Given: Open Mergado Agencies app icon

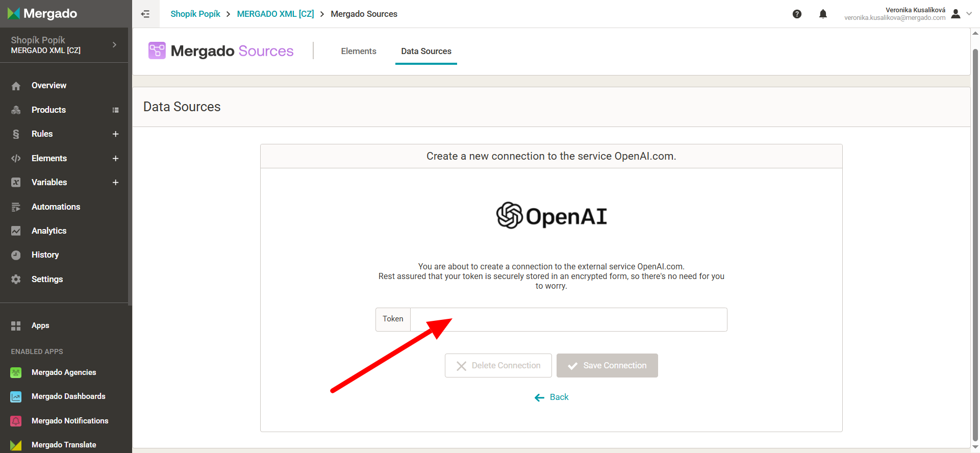Looking at the screenshot, I should (16, 372).
